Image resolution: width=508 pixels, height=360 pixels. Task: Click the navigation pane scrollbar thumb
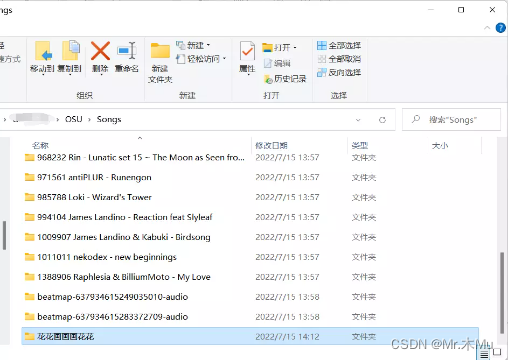point(4,235)
